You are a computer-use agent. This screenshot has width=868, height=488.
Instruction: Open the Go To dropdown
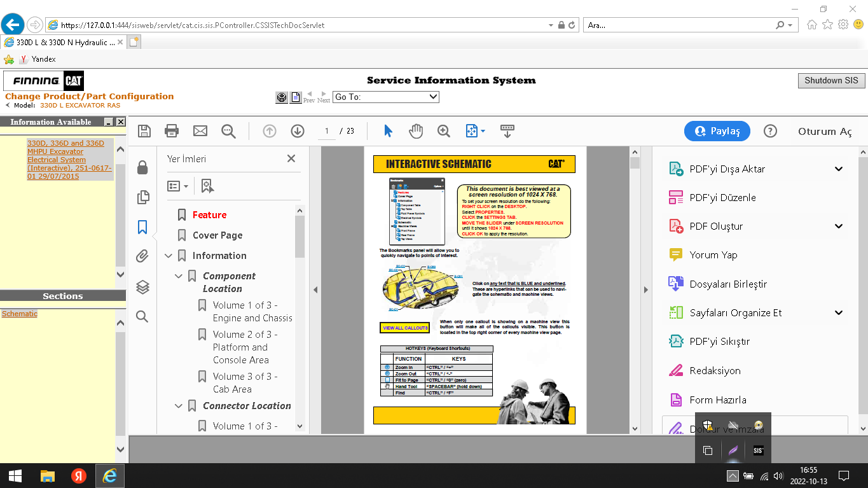(386, 97)
